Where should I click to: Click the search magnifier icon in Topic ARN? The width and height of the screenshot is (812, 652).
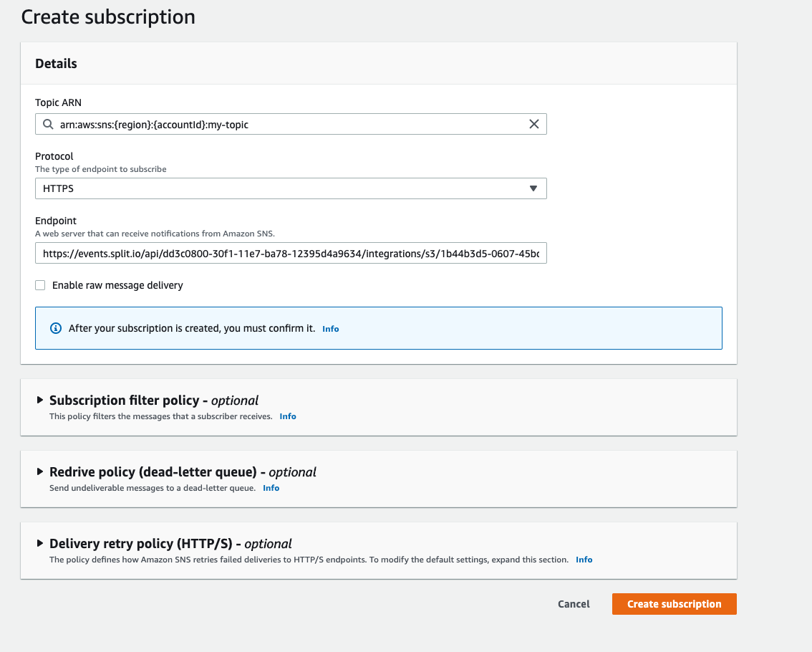[48, 124]
